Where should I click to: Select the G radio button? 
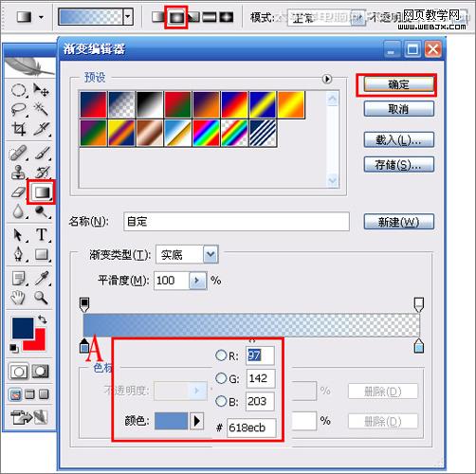pos(221,378)
